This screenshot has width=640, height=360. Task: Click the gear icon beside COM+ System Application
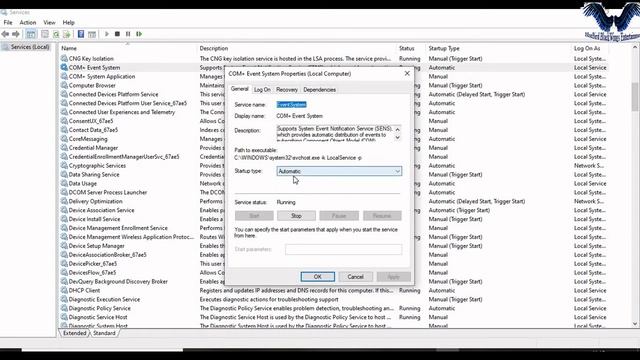64,76
